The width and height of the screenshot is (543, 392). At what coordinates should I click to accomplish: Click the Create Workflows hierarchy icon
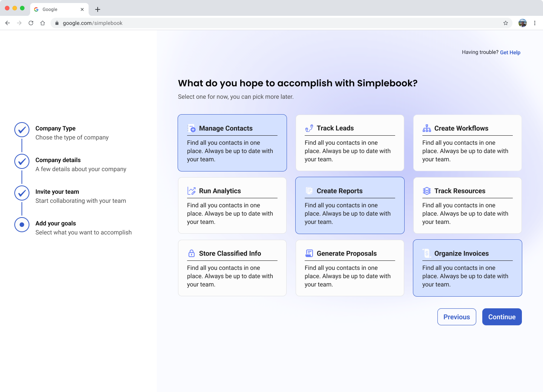427,128
